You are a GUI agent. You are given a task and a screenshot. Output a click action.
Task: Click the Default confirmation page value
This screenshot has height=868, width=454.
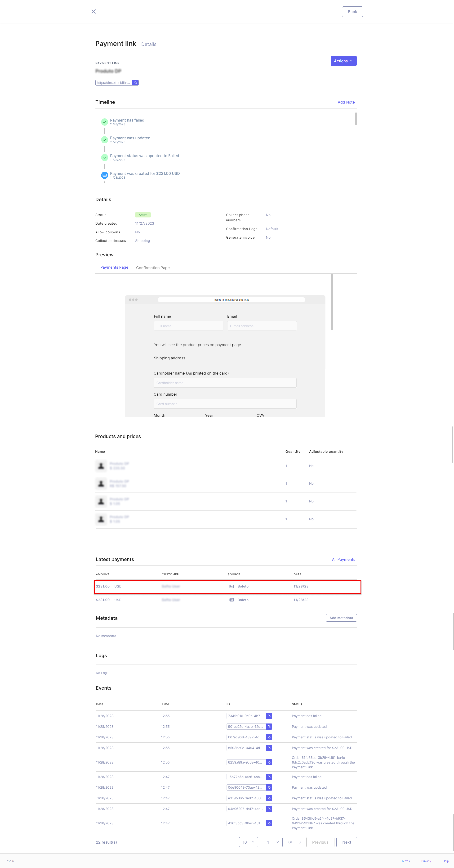(272, 229)
